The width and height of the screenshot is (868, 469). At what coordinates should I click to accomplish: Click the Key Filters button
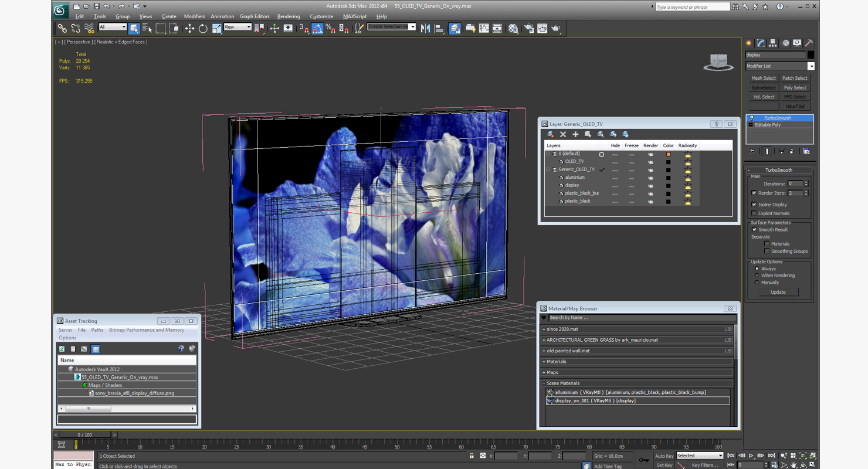[704, 465]
